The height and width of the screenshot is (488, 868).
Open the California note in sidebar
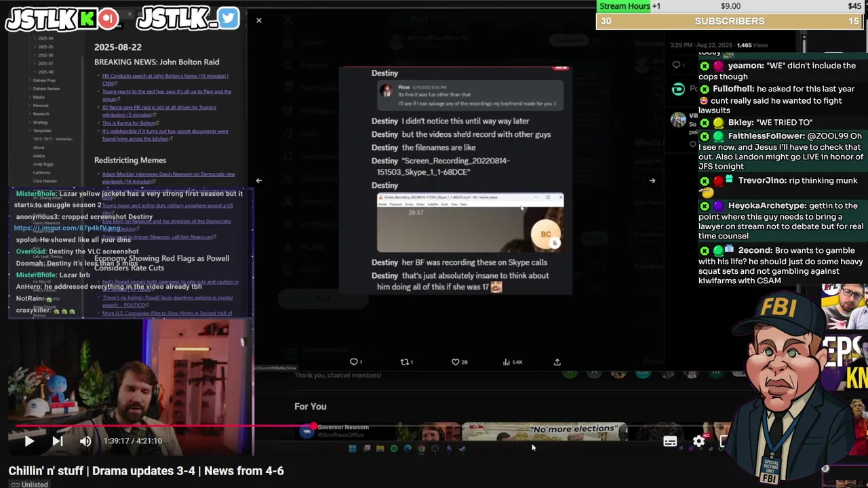[41, 172]
